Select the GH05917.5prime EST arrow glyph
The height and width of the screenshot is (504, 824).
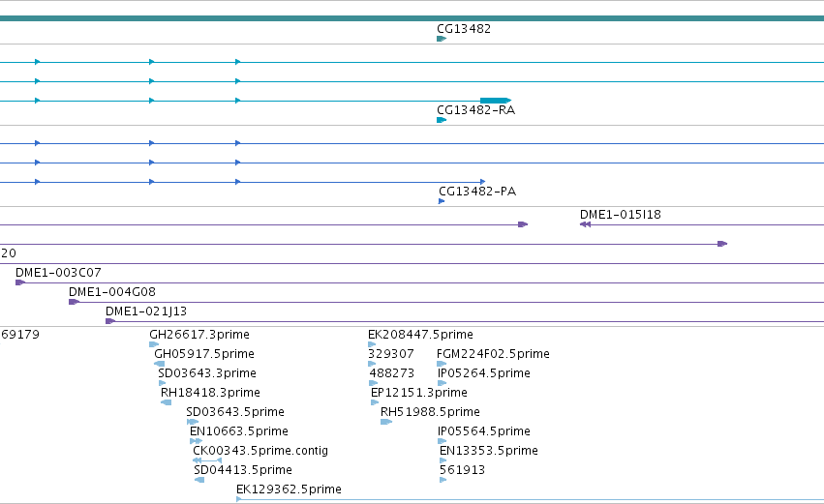(x=159, y=364)
